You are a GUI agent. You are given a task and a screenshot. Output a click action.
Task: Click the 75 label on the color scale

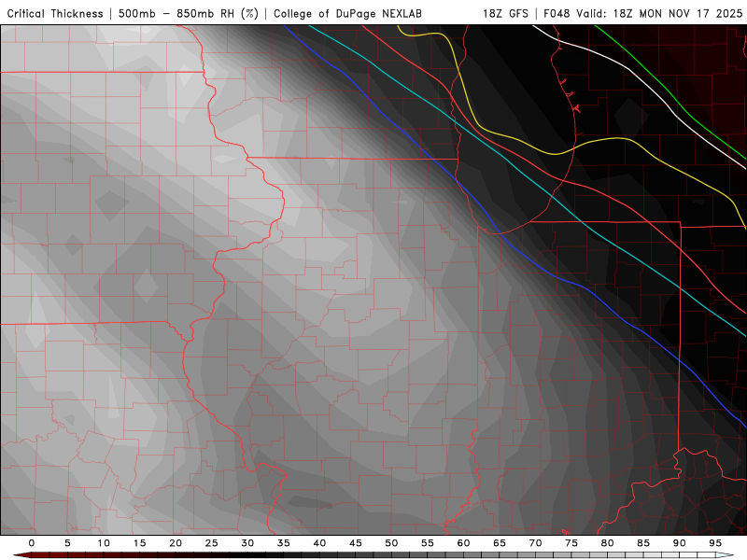click(571, 543)
